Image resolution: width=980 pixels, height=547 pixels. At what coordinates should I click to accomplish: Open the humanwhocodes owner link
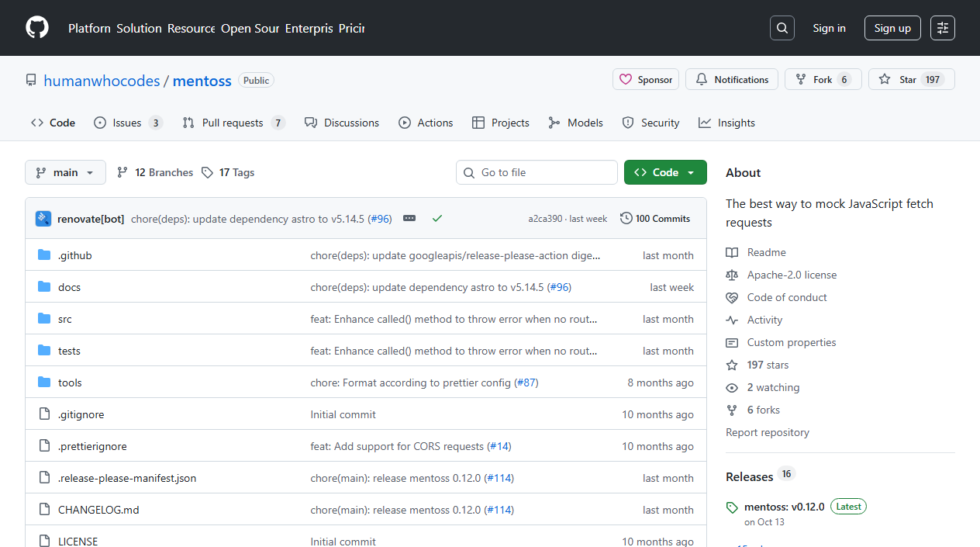[102, 80]
